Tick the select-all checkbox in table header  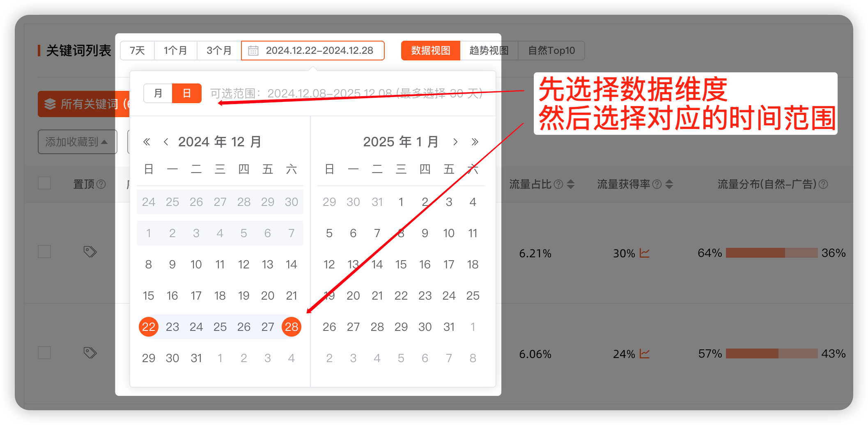44,183
